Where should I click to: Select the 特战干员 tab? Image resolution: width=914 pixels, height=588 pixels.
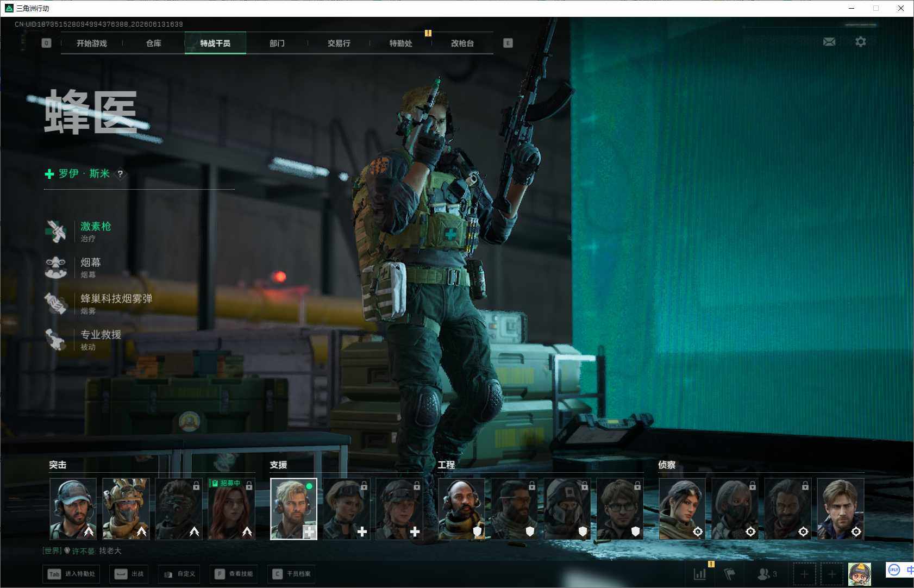tap(215, 43)
